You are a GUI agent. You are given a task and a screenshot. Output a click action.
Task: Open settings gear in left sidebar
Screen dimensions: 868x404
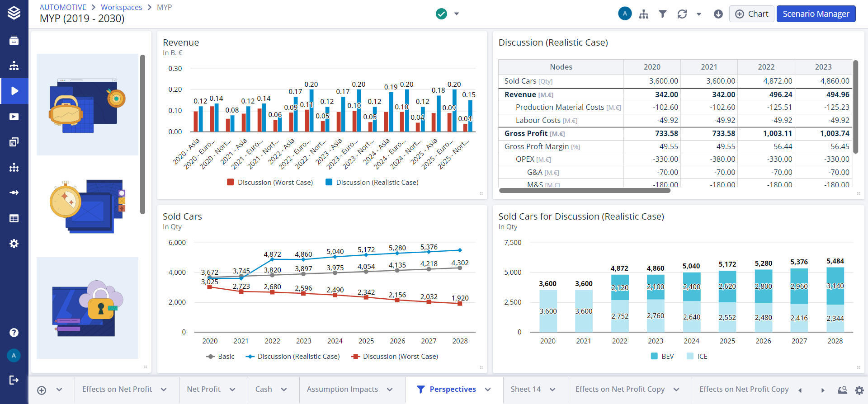pos(14,244)
